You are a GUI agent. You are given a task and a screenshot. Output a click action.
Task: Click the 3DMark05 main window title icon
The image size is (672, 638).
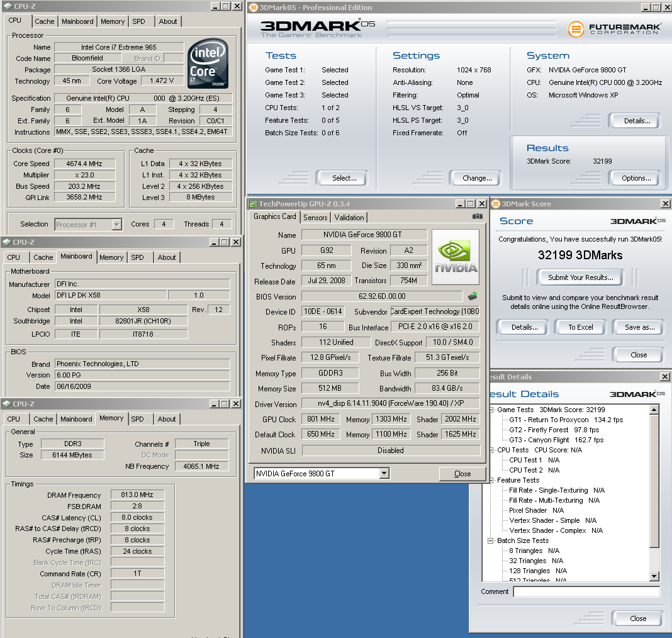(x=254, y=8)
